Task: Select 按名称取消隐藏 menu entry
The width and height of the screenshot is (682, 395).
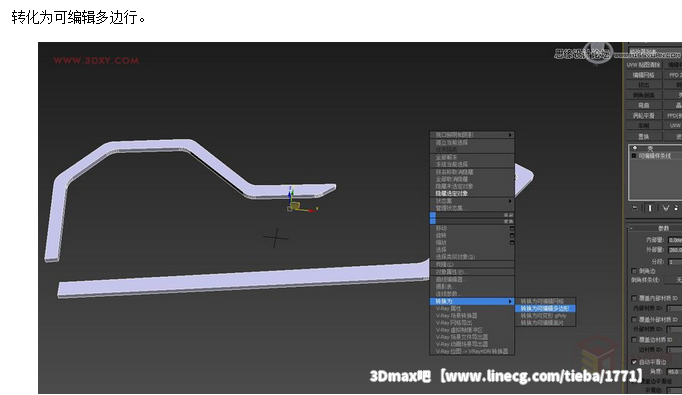Action: (472, 172)
